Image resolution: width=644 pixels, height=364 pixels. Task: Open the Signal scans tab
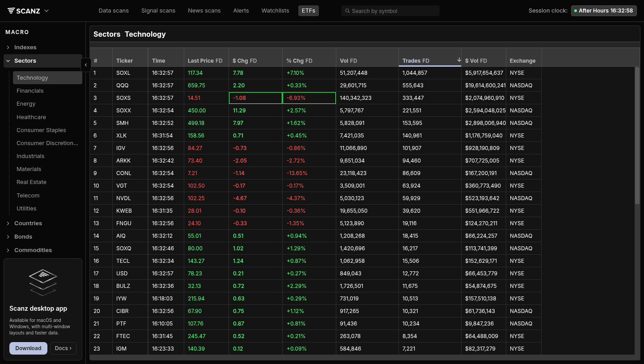158,11
